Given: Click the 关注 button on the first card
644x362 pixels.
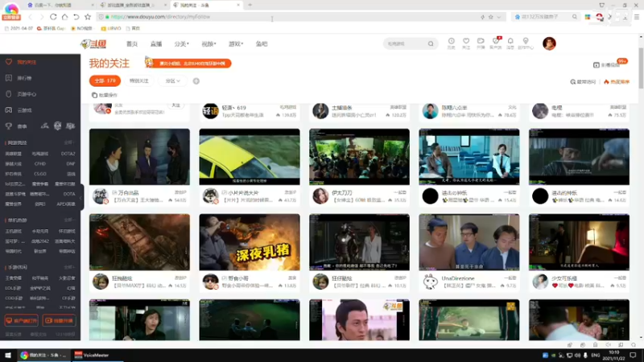Looking at the screenshot, I should 175,105.
